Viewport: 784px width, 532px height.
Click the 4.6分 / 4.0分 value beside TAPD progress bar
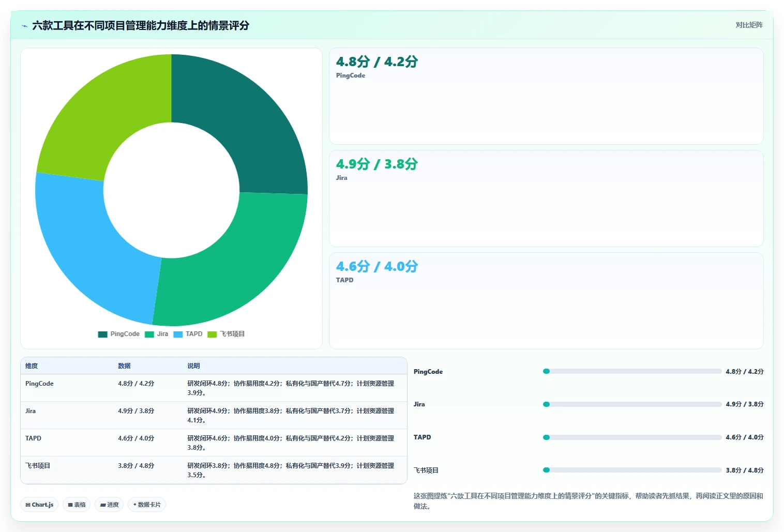pos(745,437)
